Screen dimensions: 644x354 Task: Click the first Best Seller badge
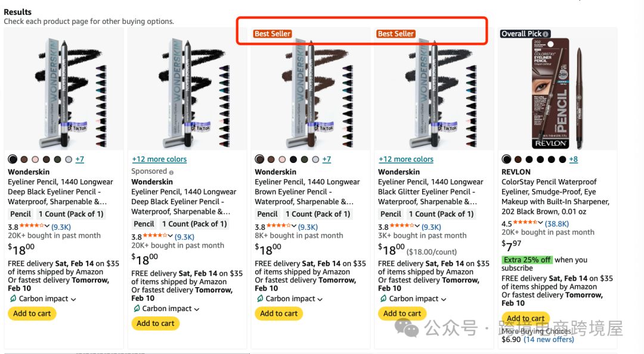point(273,34)
